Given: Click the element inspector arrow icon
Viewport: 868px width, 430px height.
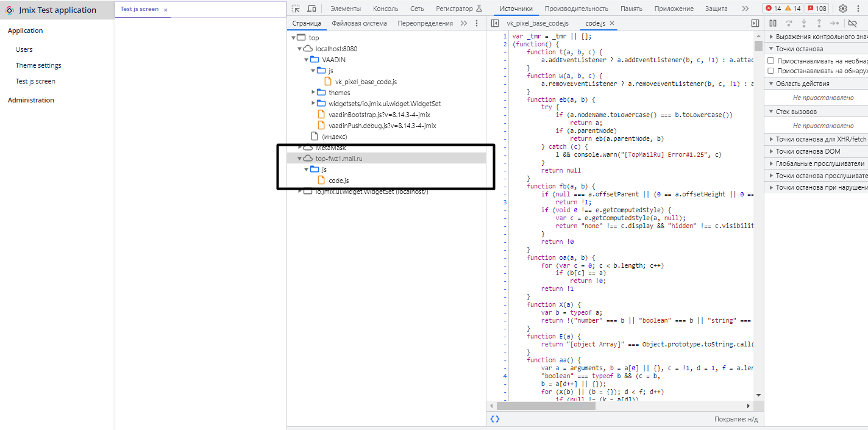Looking at the screenshot, I should 296,9.
